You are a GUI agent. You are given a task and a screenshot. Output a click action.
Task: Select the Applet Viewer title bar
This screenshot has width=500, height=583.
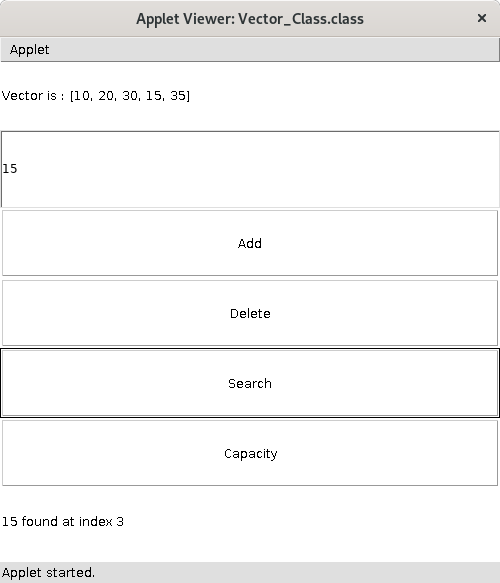pyautogui.click(x=250, y=18)
